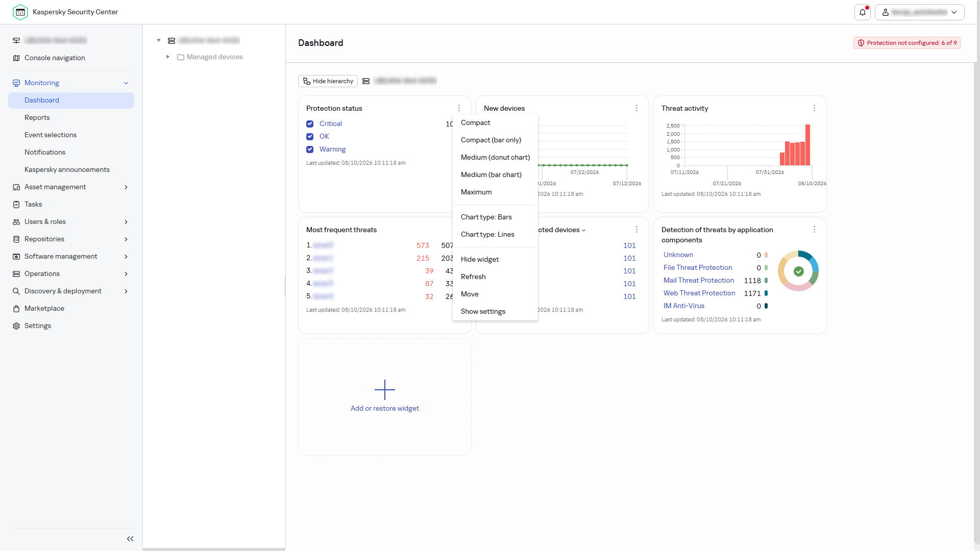
Task: Click the dark teal Web Threat Protection swatch
Action: pyautogui.click(x=766, y=293)
